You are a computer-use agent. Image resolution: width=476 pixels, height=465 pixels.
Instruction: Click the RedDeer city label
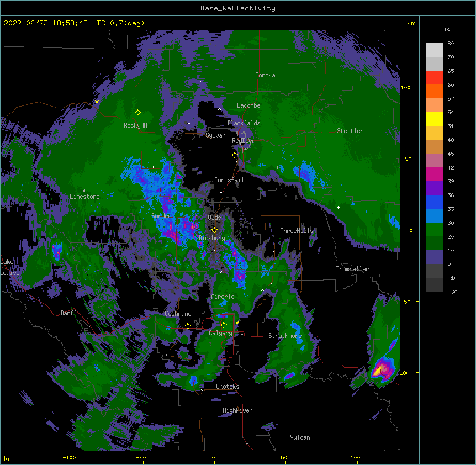click(243, 141)
